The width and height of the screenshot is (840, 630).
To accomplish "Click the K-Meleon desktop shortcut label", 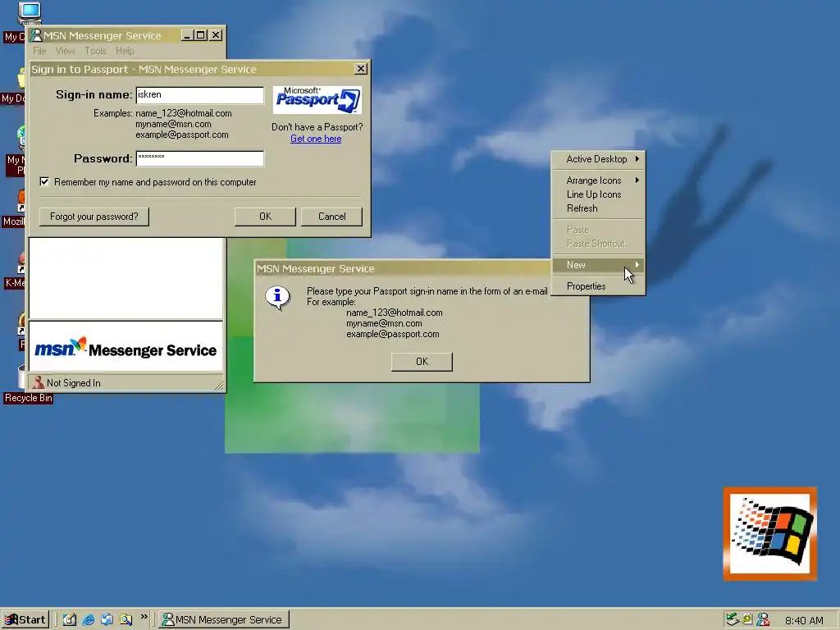I will (15, 283).
